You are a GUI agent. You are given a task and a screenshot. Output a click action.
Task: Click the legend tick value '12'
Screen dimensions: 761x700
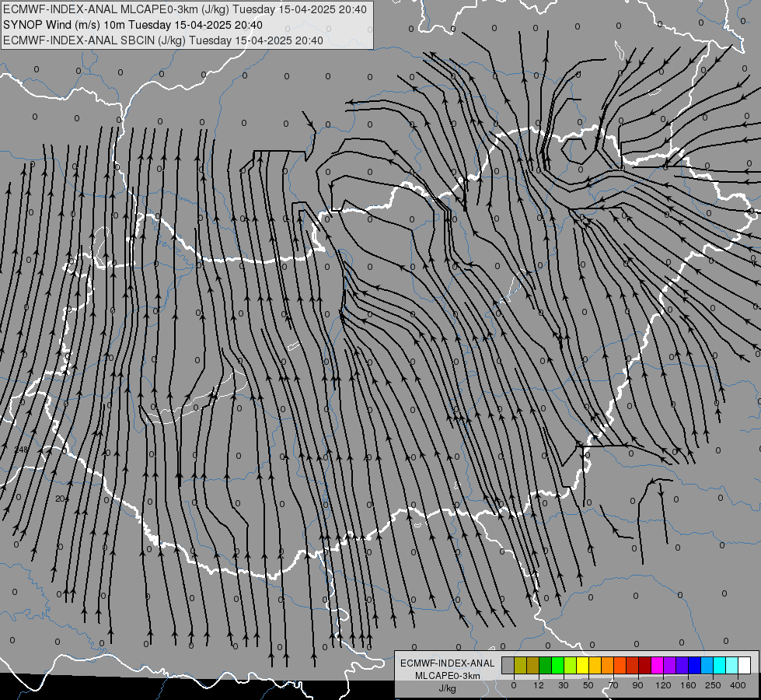tap(538, 685)
